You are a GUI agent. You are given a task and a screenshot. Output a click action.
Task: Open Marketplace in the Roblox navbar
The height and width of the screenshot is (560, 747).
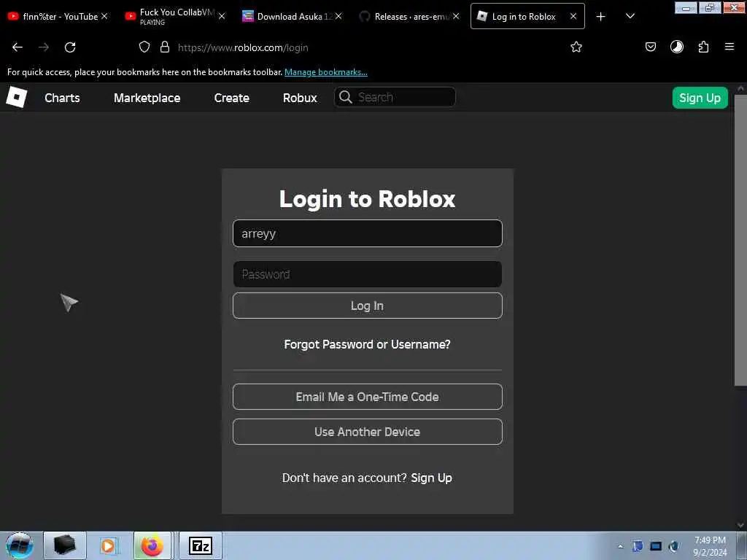pyautogui.click(x=147, y=98)
